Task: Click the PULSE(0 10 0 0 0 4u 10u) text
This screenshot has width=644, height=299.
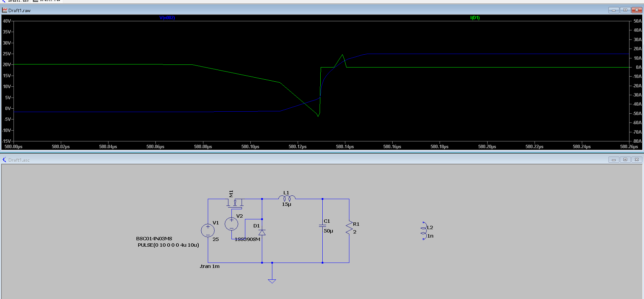Action: tap(168, 245)
